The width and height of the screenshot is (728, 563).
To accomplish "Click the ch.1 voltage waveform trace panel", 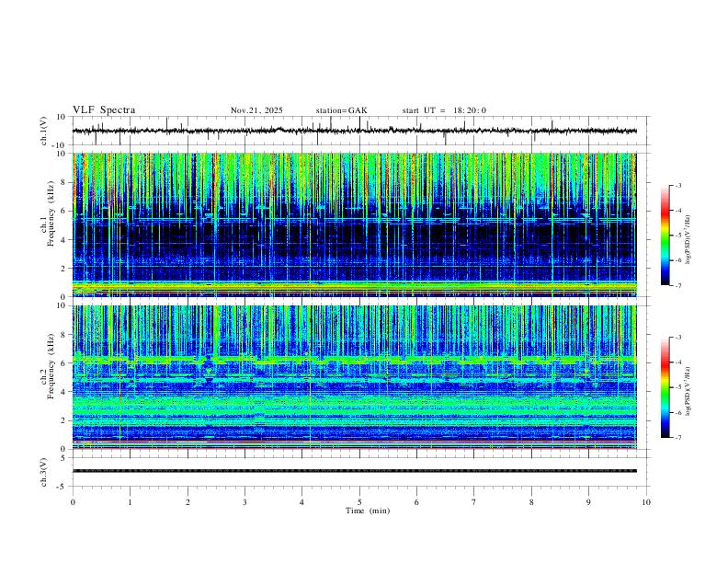I will point(361,131).
